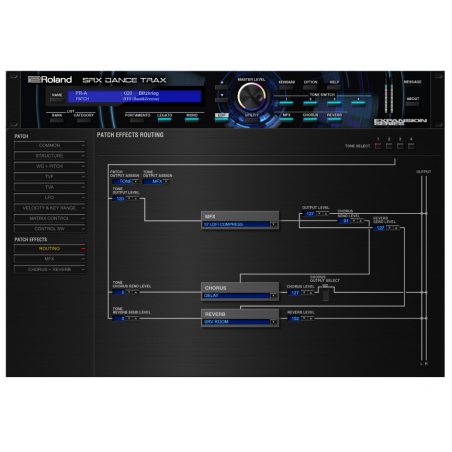Screen dimensions: 452x452
Task: Toggle the MFX on/off switch in header
Action: 286,119
